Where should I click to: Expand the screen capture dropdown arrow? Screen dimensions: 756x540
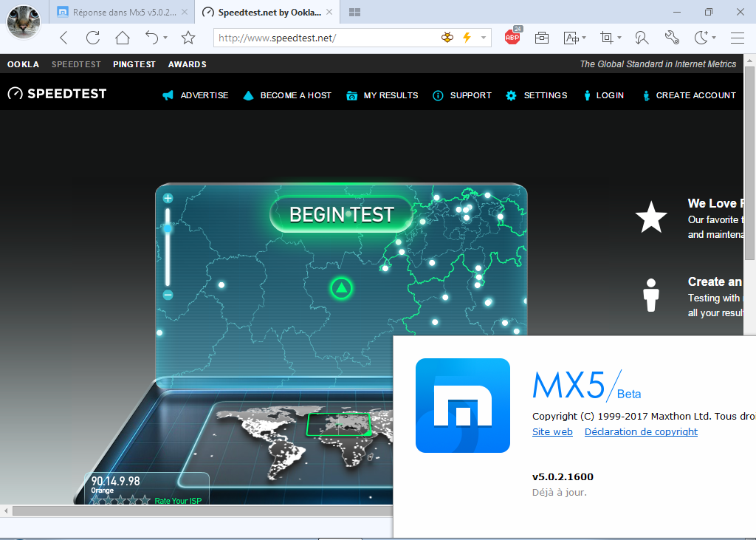[x=619, y=38]
